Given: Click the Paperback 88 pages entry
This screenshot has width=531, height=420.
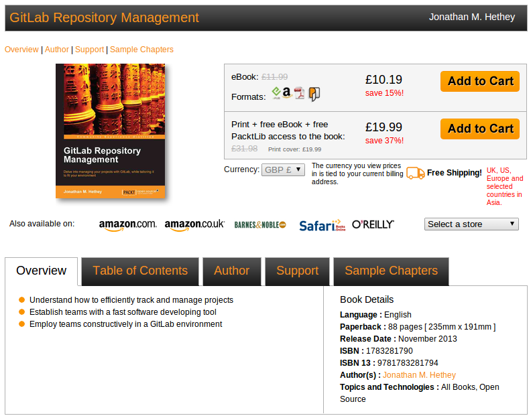Looking at the screenshot, I should point(418,327).
